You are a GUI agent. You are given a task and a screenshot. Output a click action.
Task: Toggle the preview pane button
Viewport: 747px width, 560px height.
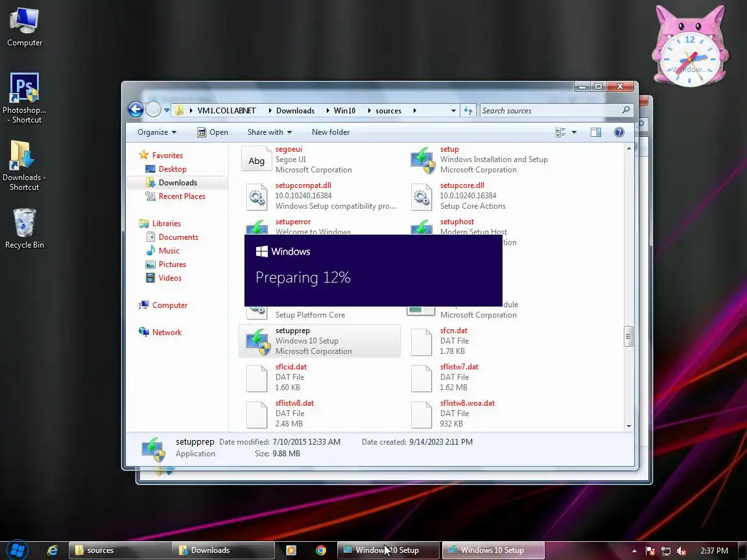point(595,132)
